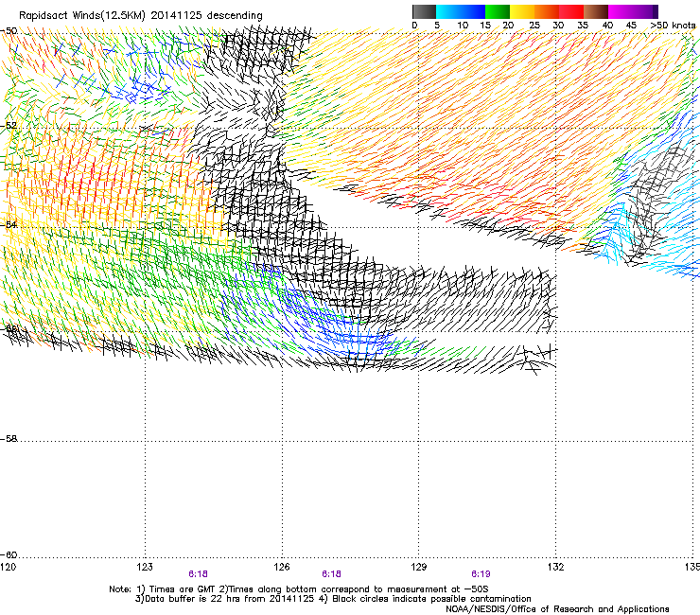Viewport: 700px width, 615px height.
Task: Click the '129' longitude axis label
Action: (x=419, y=567)
